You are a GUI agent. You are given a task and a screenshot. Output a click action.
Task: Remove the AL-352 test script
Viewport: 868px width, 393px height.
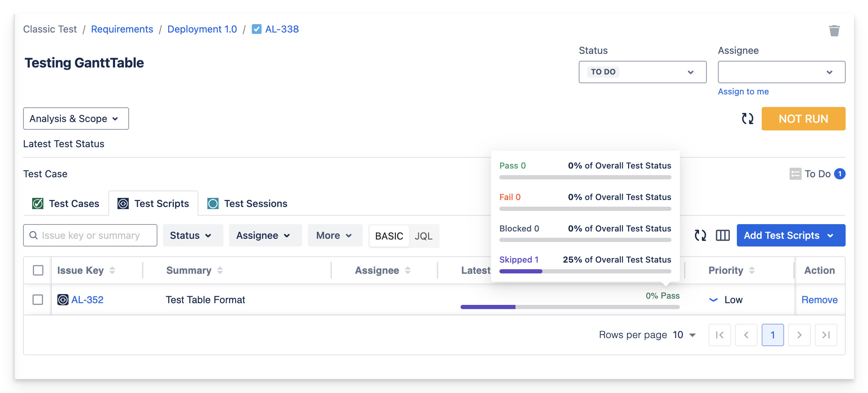click(819, 300)
